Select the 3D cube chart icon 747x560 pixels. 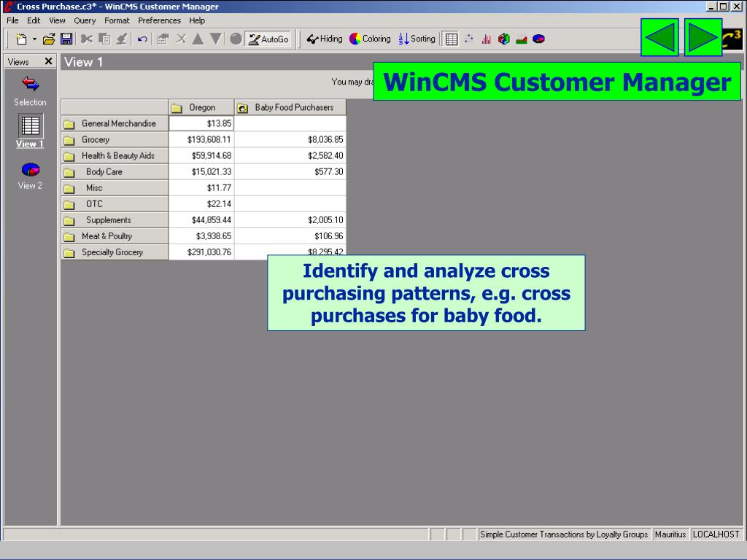click(504, 39)
